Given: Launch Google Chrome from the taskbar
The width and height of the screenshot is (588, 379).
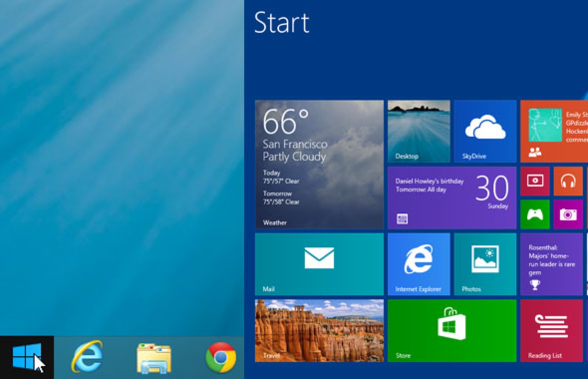Looking at the screenshot, I should click(221, 357).
